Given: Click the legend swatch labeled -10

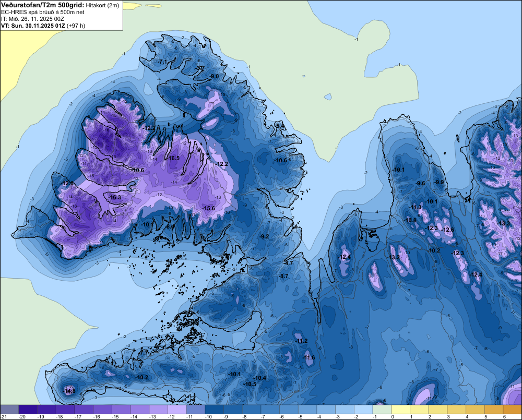Looking at the screenshot, I should [215, 409].
